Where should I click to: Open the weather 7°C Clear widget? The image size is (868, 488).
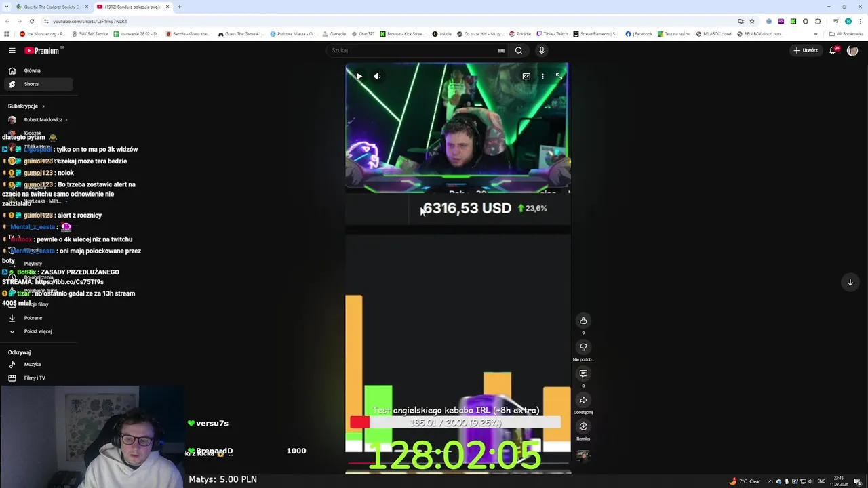745,481
